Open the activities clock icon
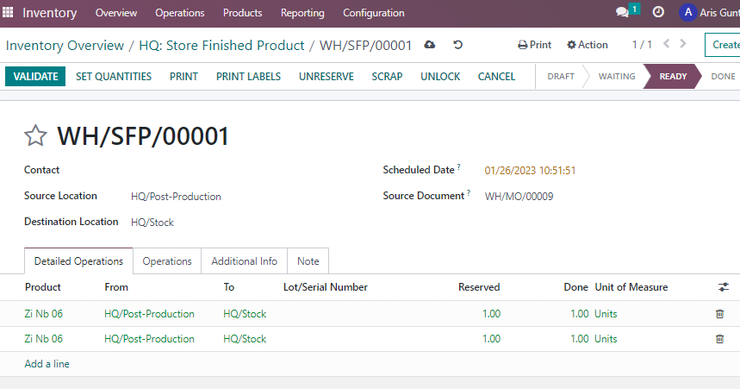 (x=658, y=12)
